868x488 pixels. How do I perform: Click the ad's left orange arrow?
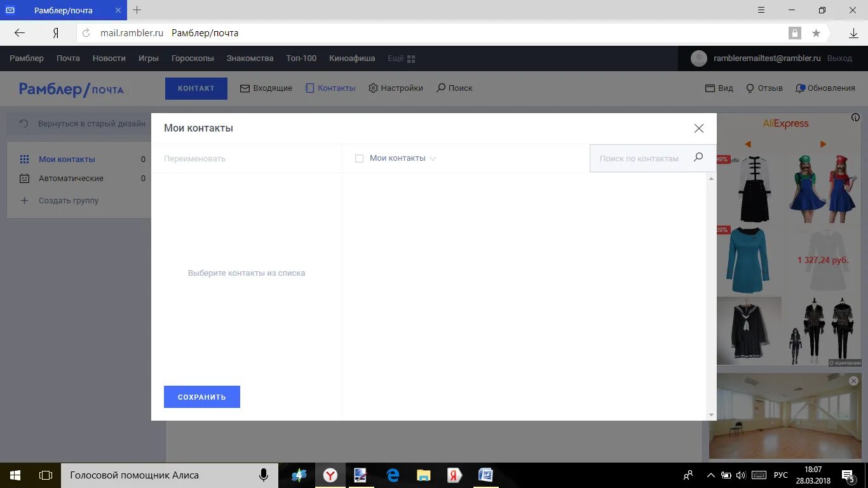[748, 144]
